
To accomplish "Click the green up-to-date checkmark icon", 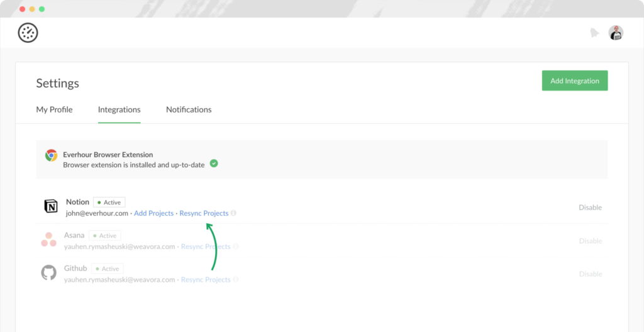I will [x=214, y=163].
